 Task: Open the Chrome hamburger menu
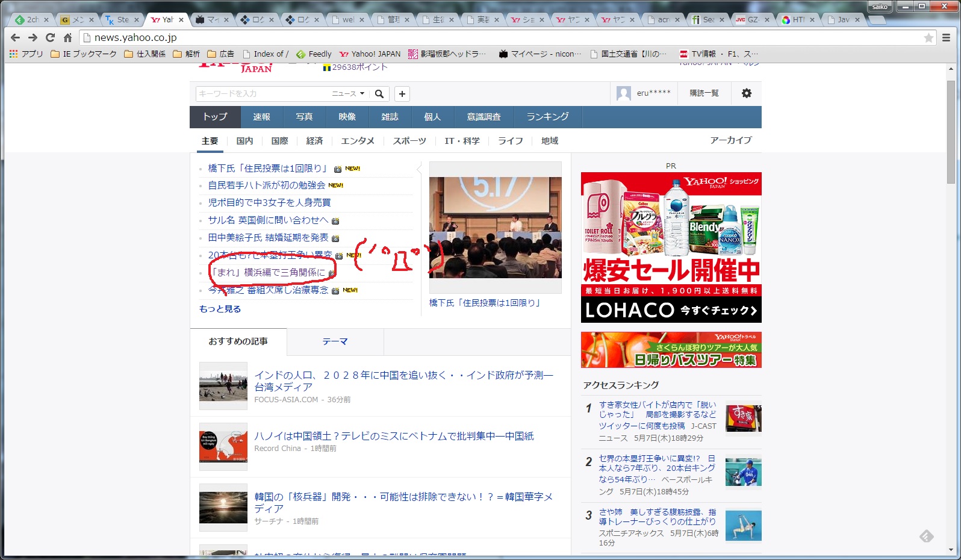[946, 38]
